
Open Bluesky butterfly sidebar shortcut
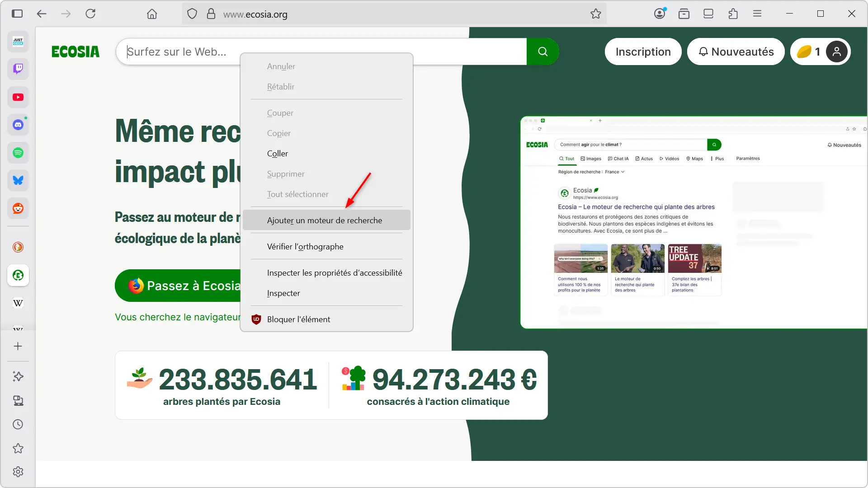(18, 180)
